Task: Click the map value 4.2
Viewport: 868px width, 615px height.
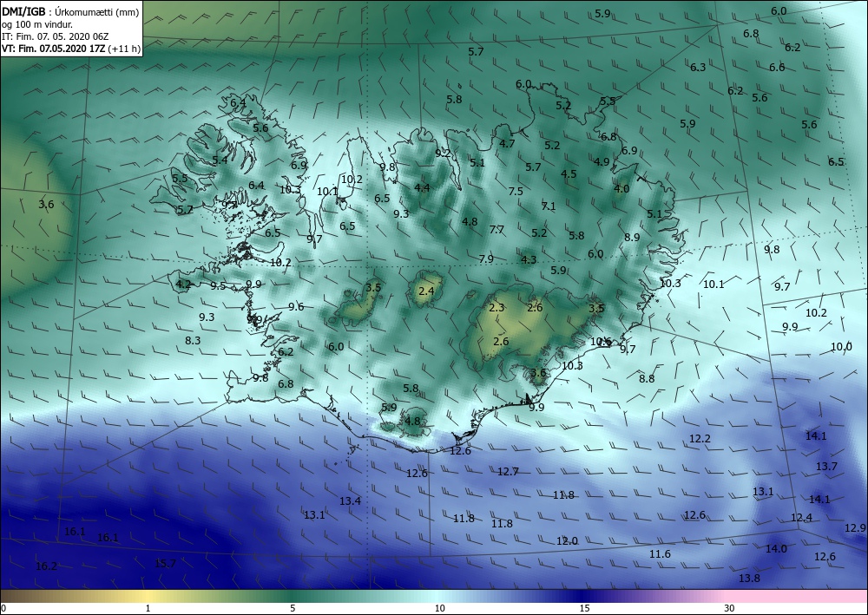Action: point(183,285)
